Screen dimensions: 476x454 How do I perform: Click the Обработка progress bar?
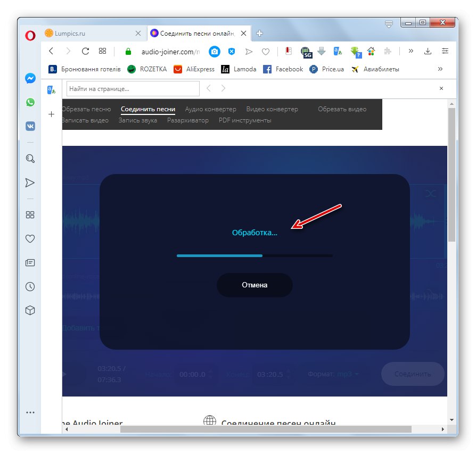255,256
